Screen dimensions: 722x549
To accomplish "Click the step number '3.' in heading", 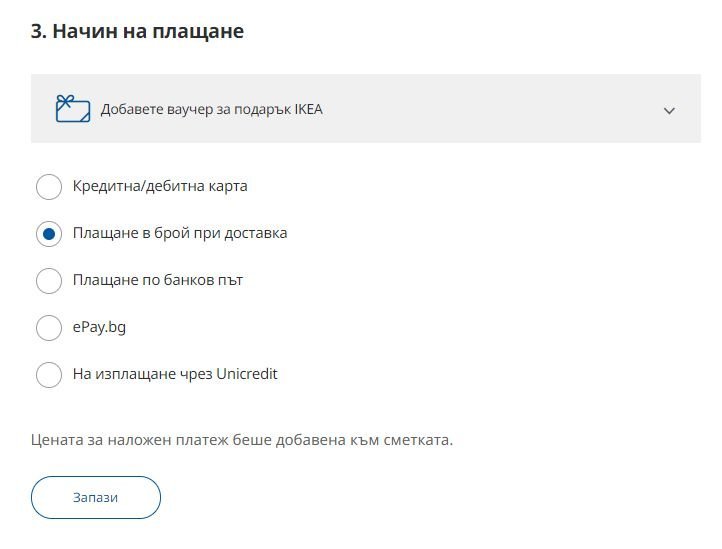I will [39, 31].
